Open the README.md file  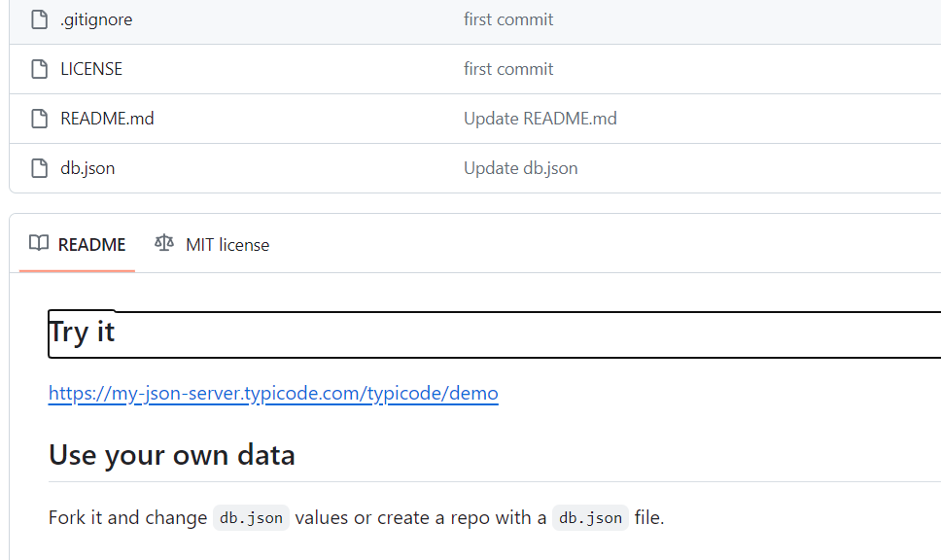point(108,119)
